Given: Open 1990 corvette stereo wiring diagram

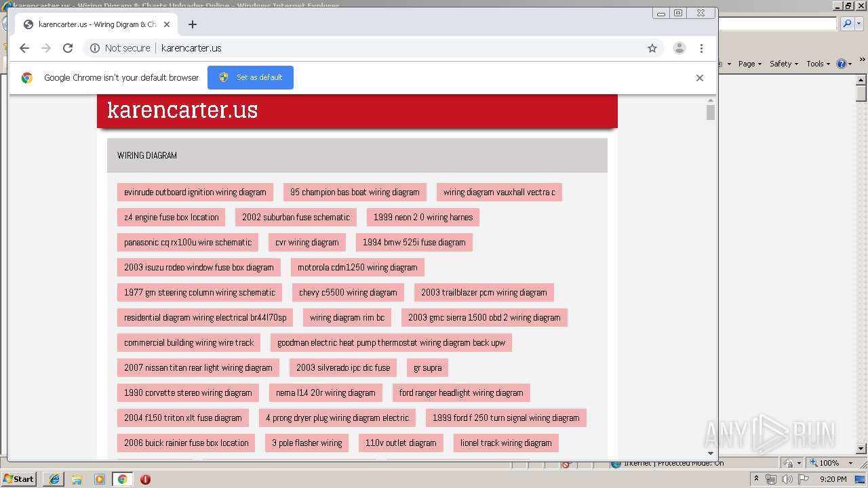Looking at the screenshot, I should [188, 393].
